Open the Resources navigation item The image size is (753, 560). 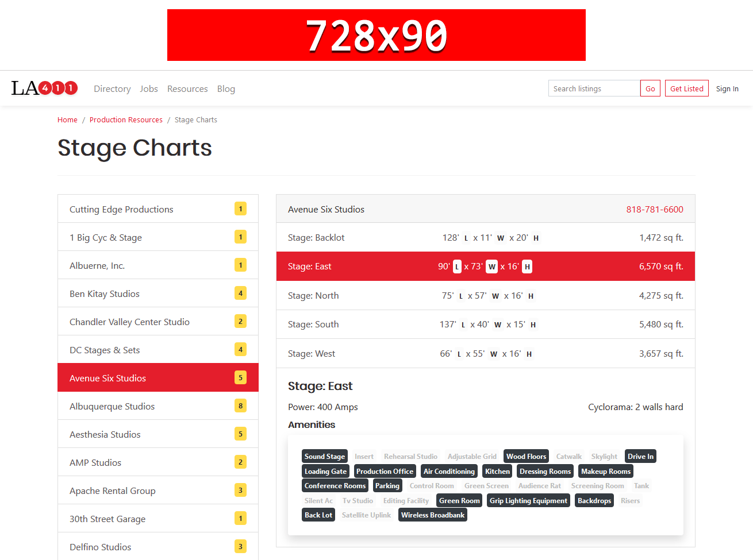coord(187,88)
